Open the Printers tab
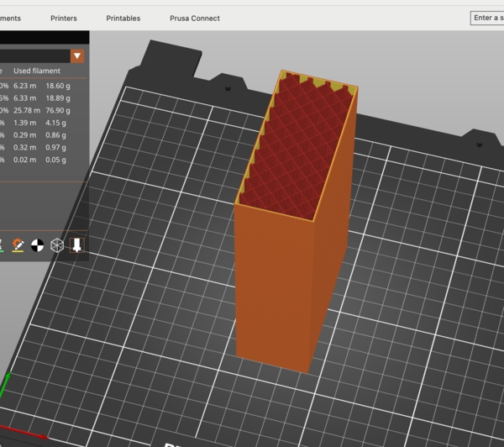Image resolution: width=504 pixels, height=447 pixels. click(x=64, y=18)
